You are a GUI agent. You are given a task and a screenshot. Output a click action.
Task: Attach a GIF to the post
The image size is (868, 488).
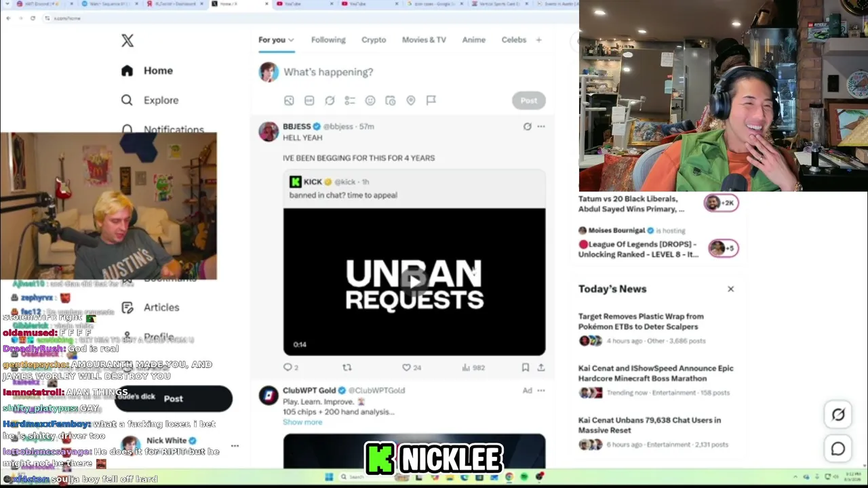(309, 100)
